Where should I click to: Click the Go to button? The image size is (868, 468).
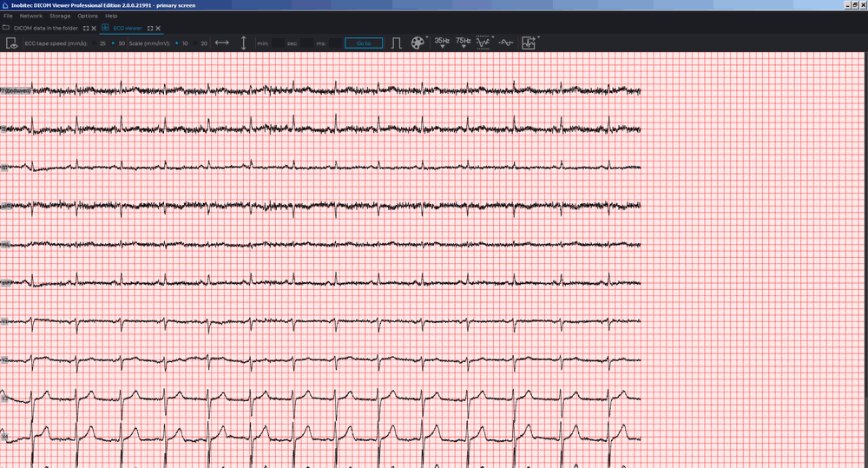(364, 43)
